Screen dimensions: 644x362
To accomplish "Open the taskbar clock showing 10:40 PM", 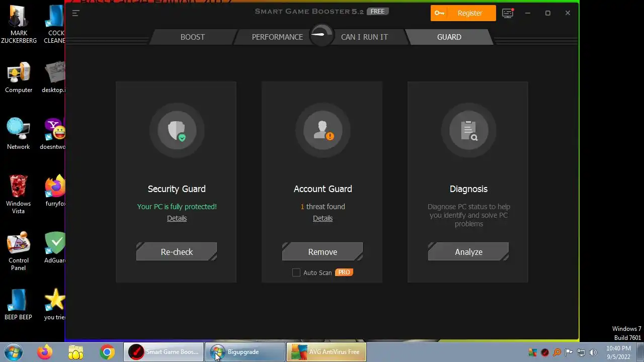I will coord(618,352).
